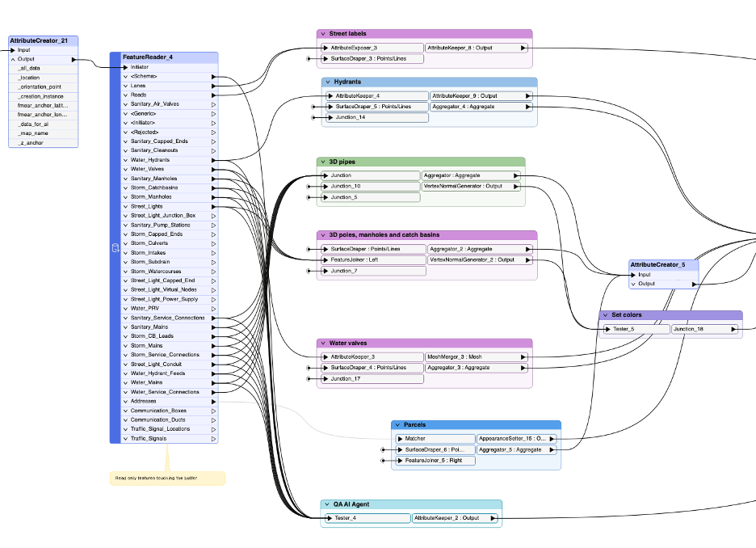
Task: Click the database icon on FeatureReader_4
Action: (115, 248)
